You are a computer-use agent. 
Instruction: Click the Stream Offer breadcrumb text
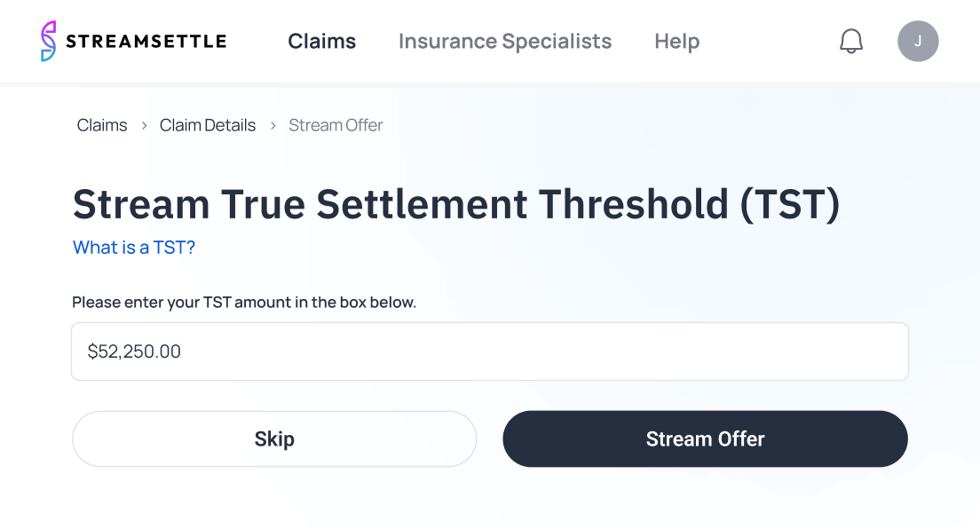336,125
